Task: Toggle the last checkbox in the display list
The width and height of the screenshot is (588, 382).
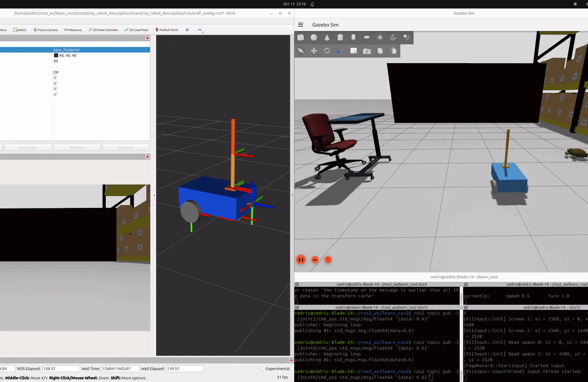Action: coord(55,94)
